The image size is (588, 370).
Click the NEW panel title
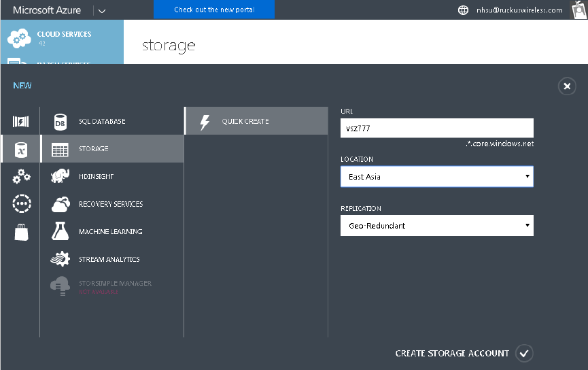(x=22, y=86)
